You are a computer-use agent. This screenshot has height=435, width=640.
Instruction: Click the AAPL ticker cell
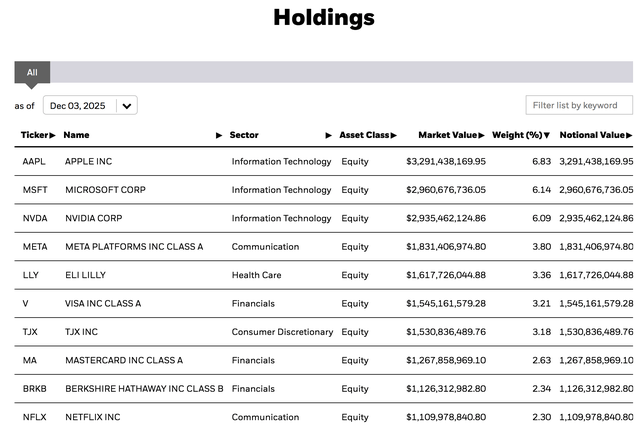click(34, 162)
